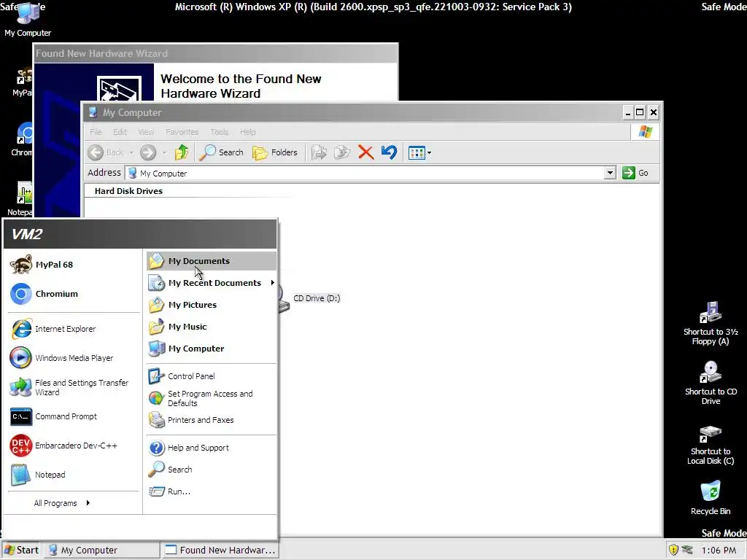Open My Documents in Start menu
Screen dimensions: 747x560
(x=211, y=261)
